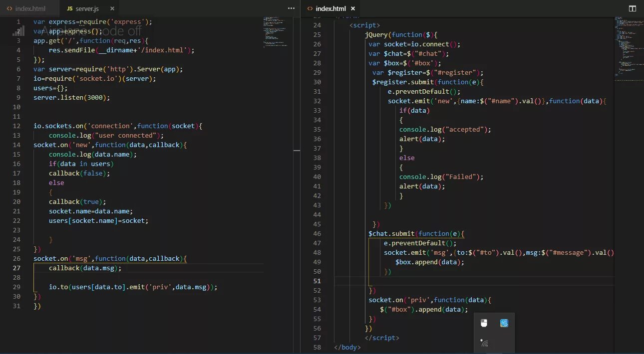Place cursor on 'server.listen(3000);'
644x354 pixels.
71,97
